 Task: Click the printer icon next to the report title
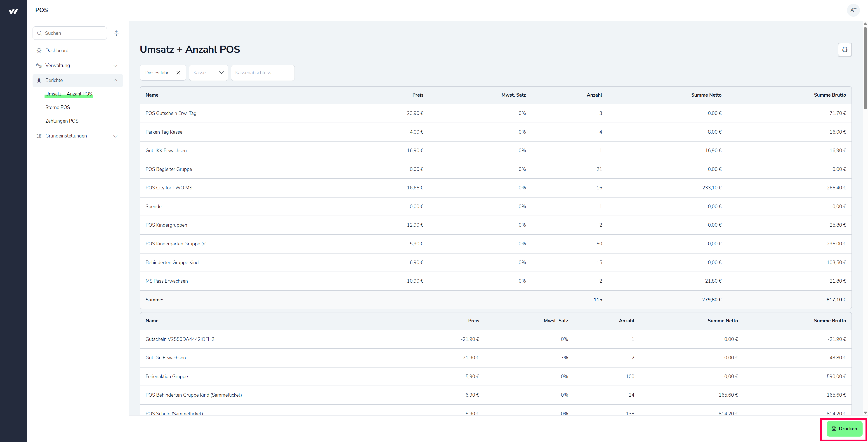[x=844, y=49]
